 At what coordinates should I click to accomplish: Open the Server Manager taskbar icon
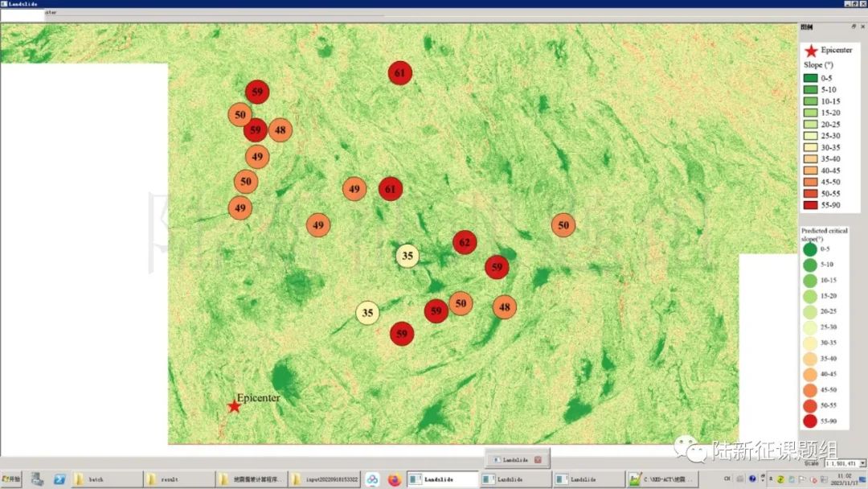click(x=37, y=479)
